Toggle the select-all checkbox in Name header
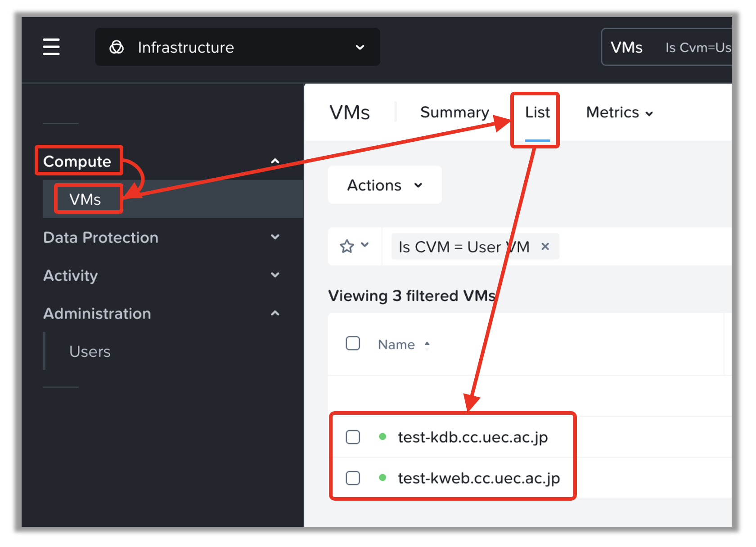This screenshot has height=547, width=756. pyautogui.click(x=353, y=344)
